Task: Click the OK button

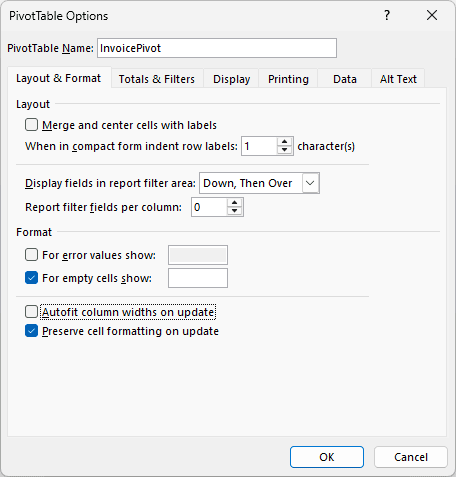Action: tap(327, 457)
